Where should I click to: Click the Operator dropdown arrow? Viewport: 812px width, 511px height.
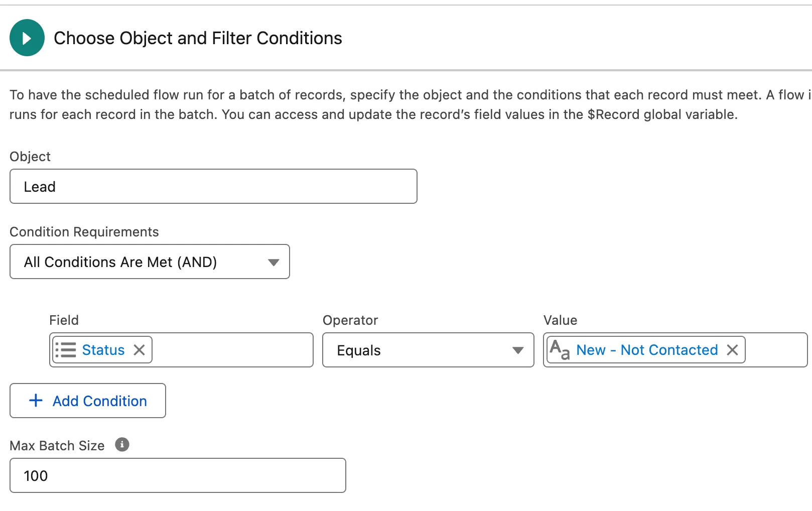pyautogui.click(x=518, y=350)
